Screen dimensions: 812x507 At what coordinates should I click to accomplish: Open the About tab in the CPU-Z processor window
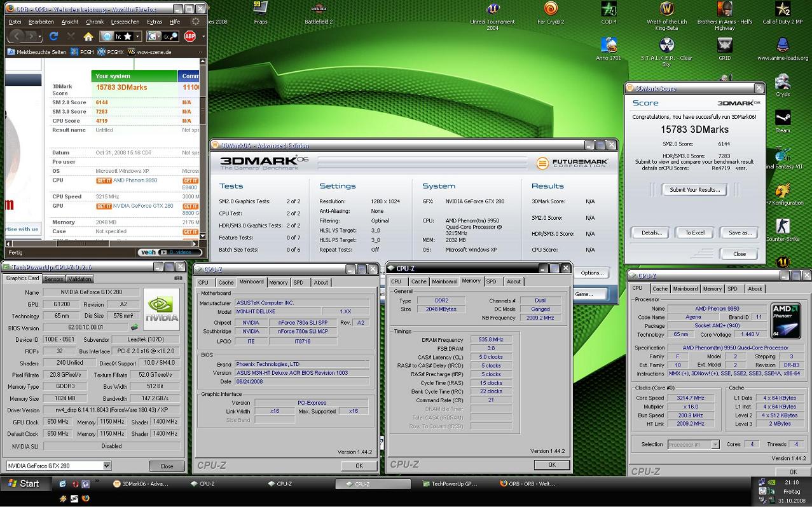click(x=755, y=289)
